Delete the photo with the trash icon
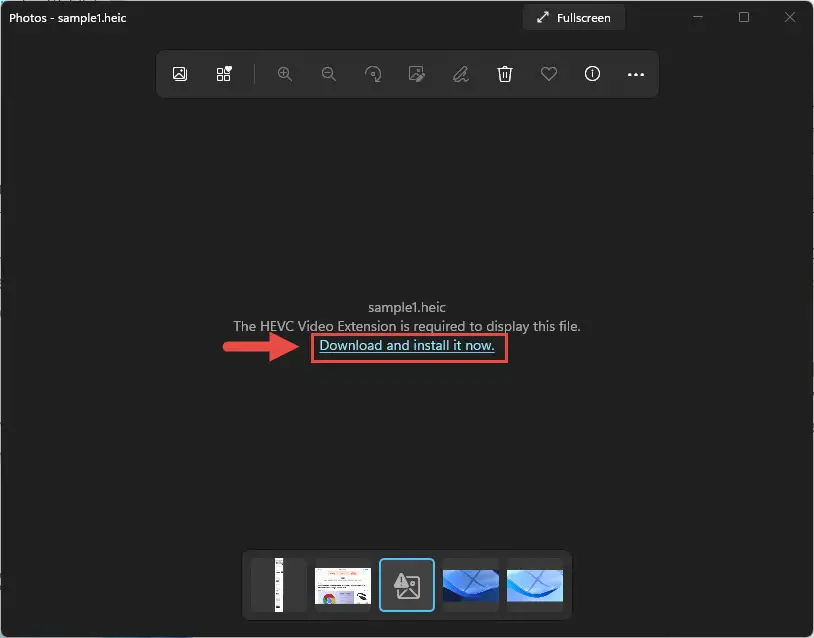Image resolution: width=814 pixels, height=638 pixels. click(x=505, y=74)
